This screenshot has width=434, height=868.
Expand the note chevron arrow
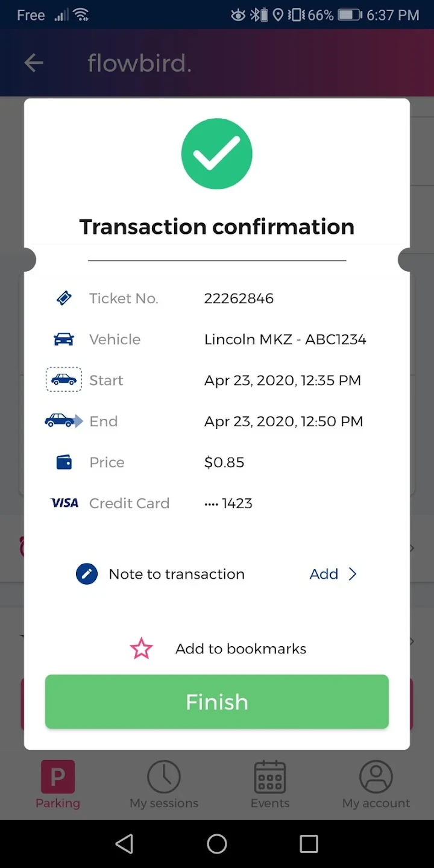point(353,574)
